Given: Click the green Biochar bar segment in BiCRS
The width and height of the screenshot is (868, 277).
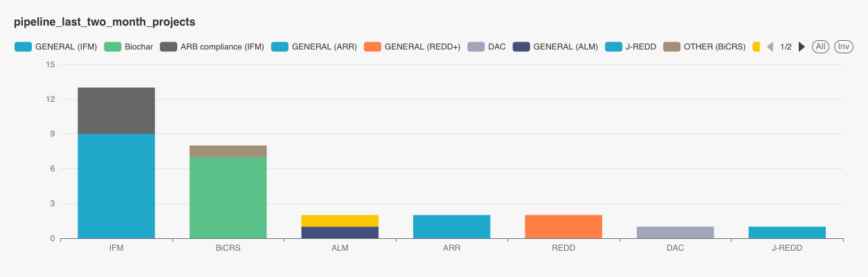Looking at the screenshot, I should (228, 197).
